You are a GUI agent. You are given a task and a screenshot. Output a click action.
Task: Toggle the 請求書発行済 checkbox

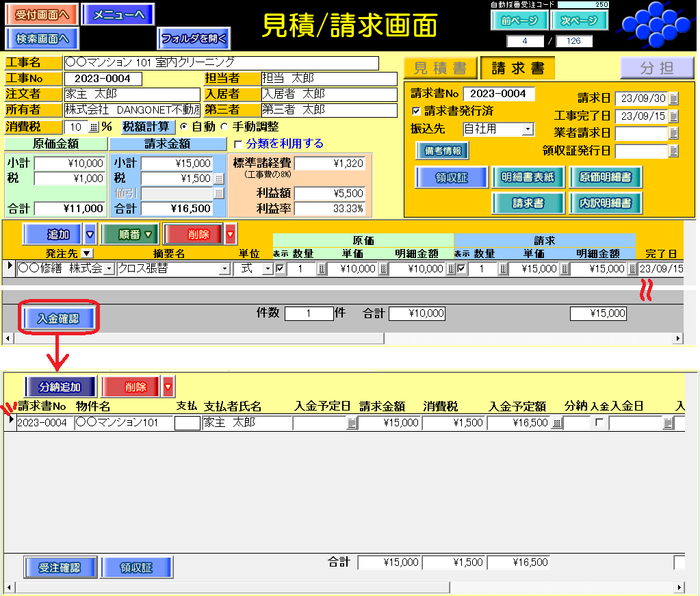tap(416, 111)
